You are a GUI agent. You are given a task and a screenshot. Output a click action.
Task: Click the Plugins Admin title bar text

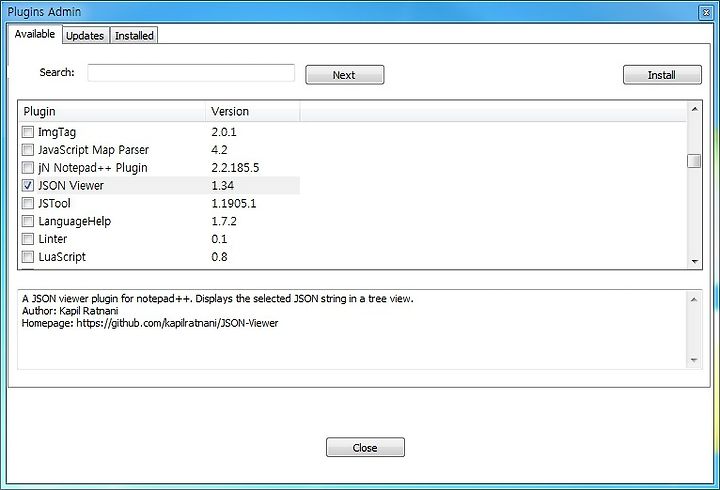coord(44,12)
